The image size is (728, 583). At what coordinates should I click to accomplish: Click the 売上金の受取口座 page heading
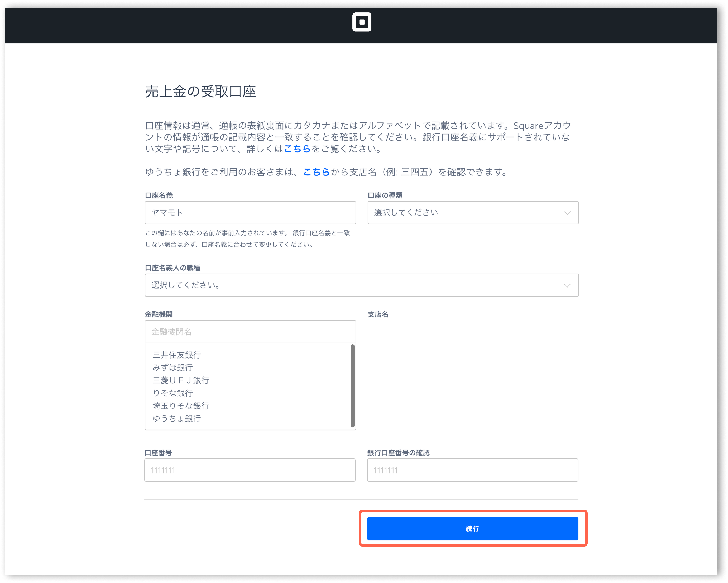click(x=200, y=92)
